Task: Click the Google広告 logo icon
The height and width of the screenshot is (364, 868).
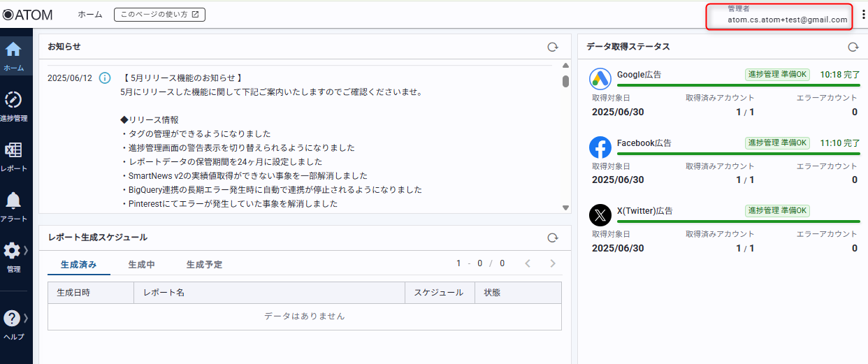Action: [600, 80]
